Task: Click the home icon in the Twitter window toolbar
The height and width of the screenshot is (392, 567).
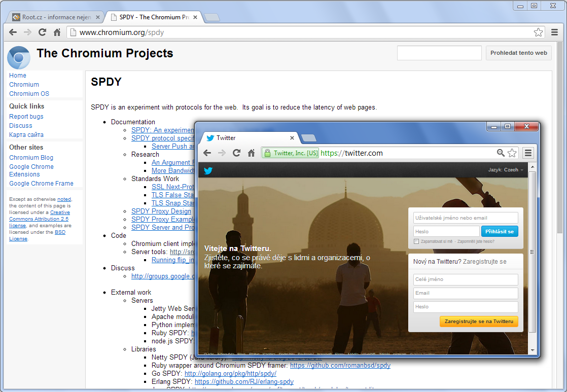Action: pyautogui.click(x=251, y=153)
